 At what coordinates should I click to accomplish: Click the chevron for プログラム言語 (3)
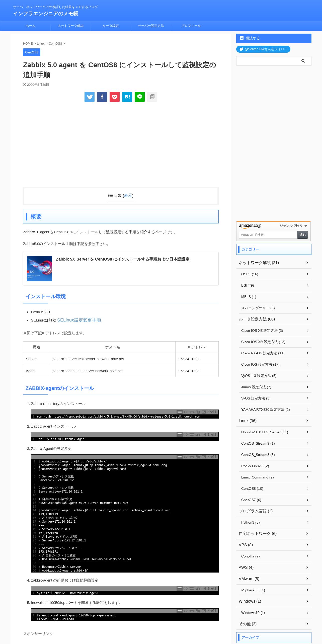(307, 511)
